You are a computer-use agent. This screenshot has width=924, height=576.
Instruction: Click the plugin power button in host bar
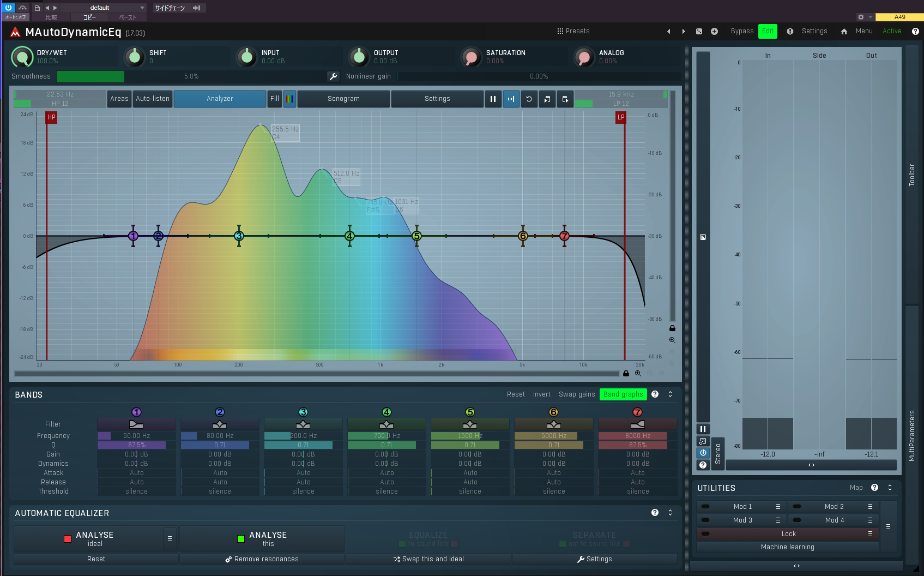pyautogui.click(x=8, y=8)
